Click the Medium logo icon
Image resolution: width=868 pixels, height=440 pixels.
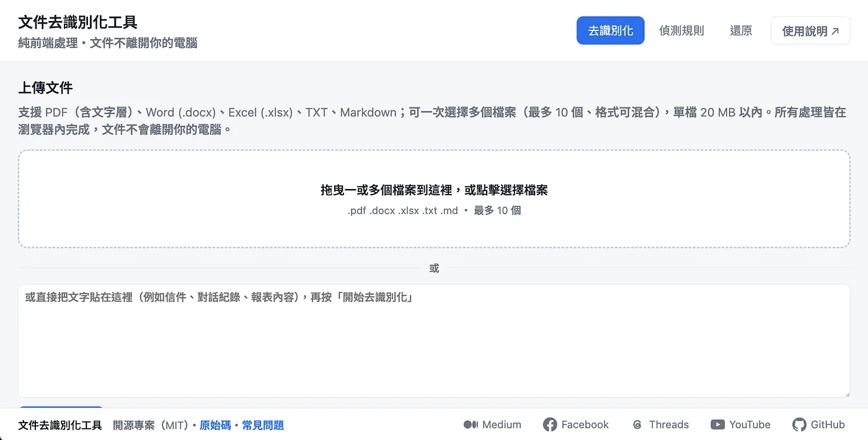471,425
